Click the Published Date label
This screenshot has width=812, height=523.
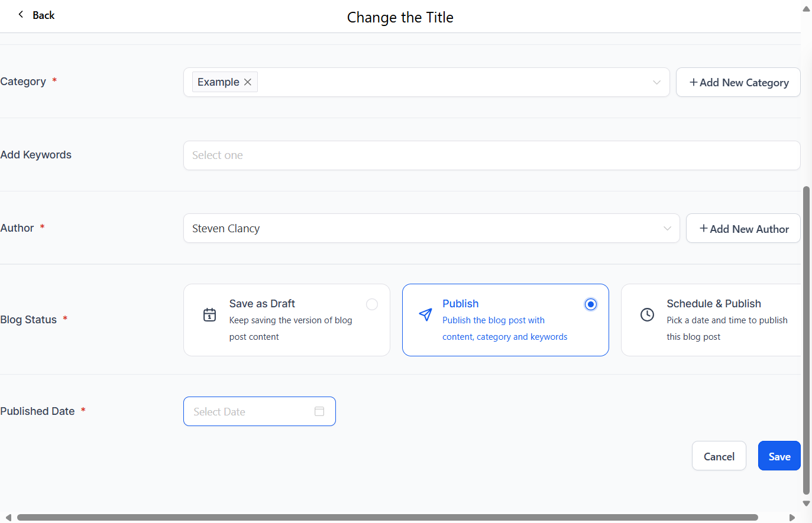pyautogui.click(x=37, y=411)
